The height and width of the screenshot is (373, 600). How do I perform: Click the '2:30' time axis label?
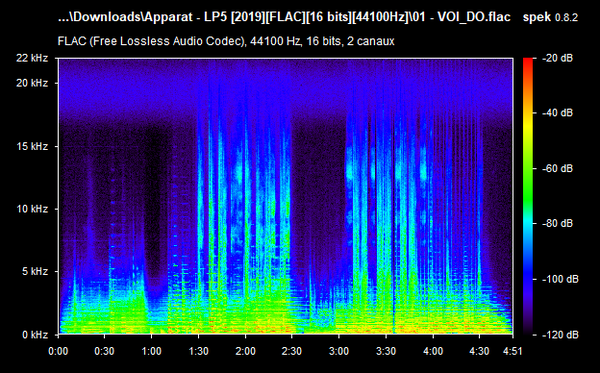[292, 351]
